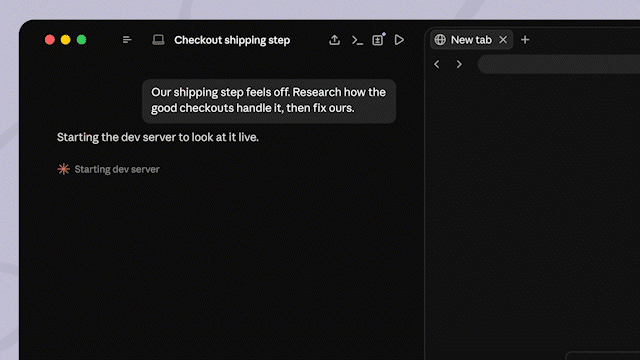This screenshot has height=360, width=640.
Task: Focus the browser address bar
Action: (x=559, y=64)
